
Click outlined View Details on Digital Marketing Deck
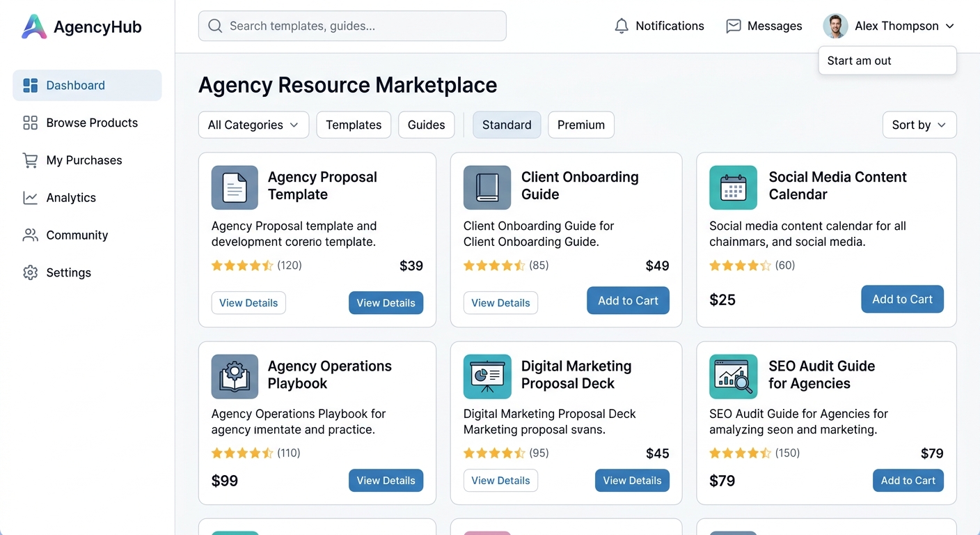(x=500, y=481)
